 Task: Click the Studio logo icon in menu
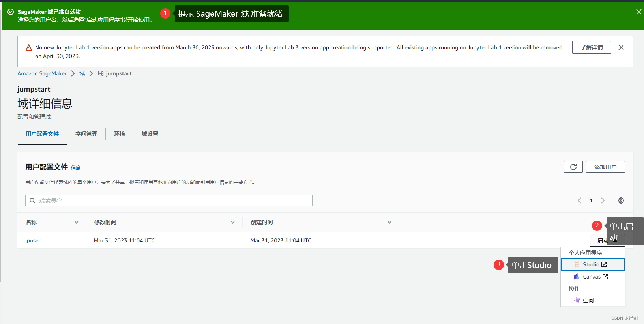click(x=577, y=264)
